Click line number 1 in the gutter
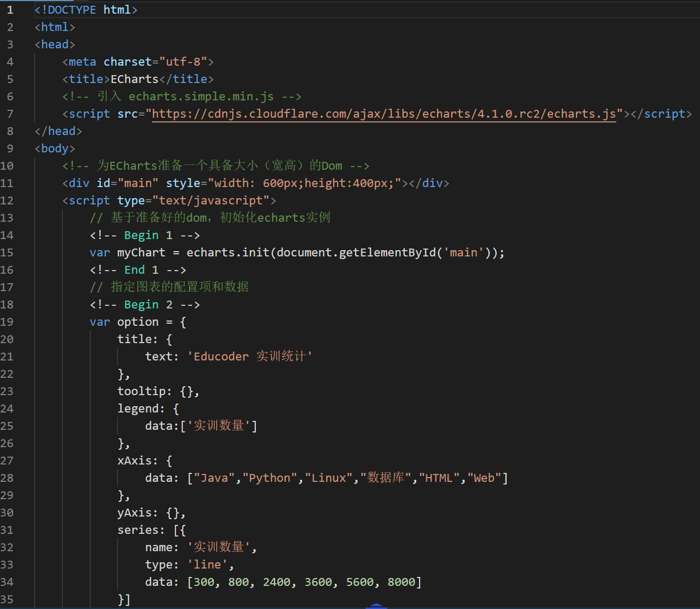 (x=10, y=10)
